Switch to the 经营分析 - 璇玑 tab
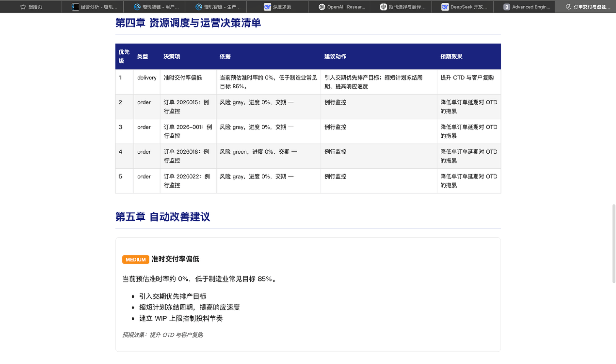Screen dimensions: 616x364 pyautogui.click(x=93, y=7)
